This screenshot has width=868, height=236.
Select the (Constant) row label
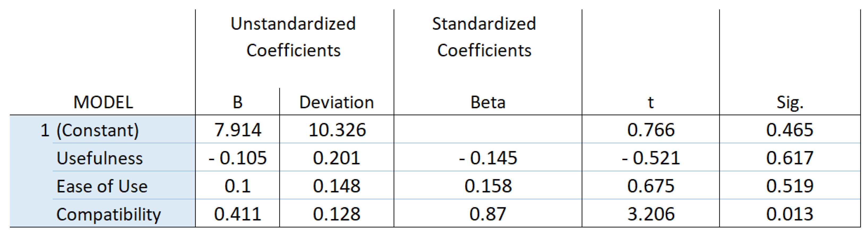pyautogui.click(x=97, y=130)
